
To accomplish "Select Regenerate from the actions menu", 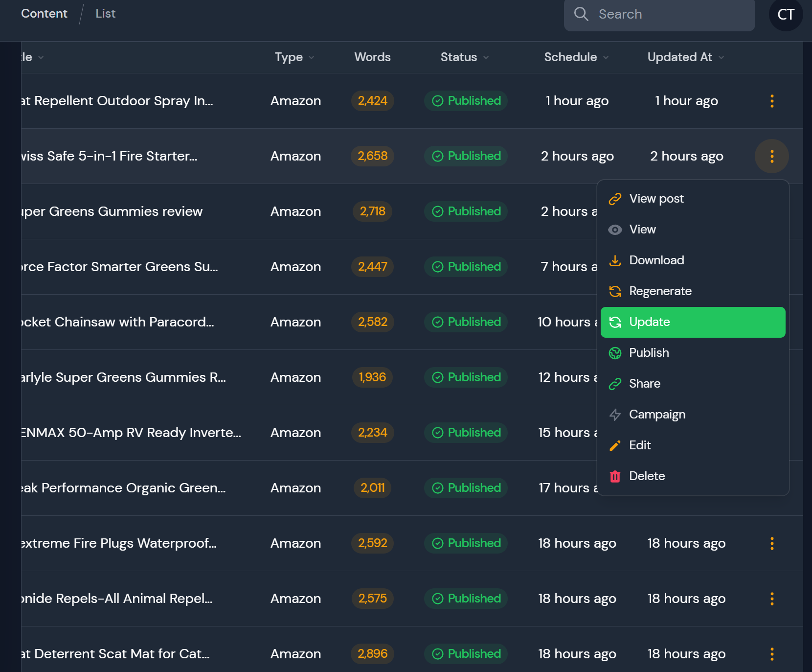I will click(660, 291).
